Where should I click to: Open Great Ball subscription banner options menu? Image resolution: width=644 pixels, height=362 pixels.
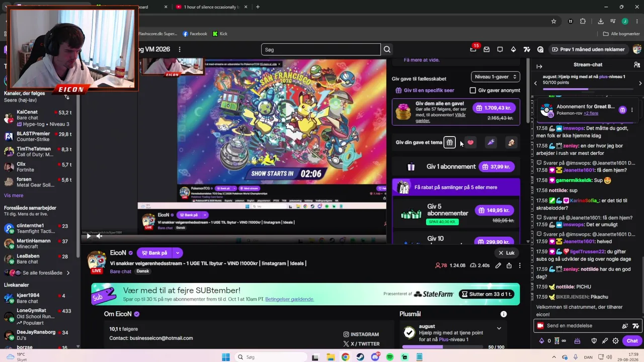[632, 110]
